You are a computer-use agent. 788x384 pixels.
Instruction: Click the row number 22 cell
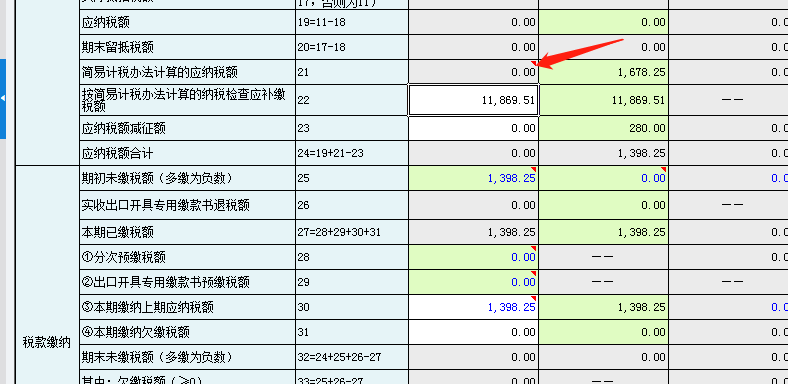pyautogui.click(x=352, y=100)
